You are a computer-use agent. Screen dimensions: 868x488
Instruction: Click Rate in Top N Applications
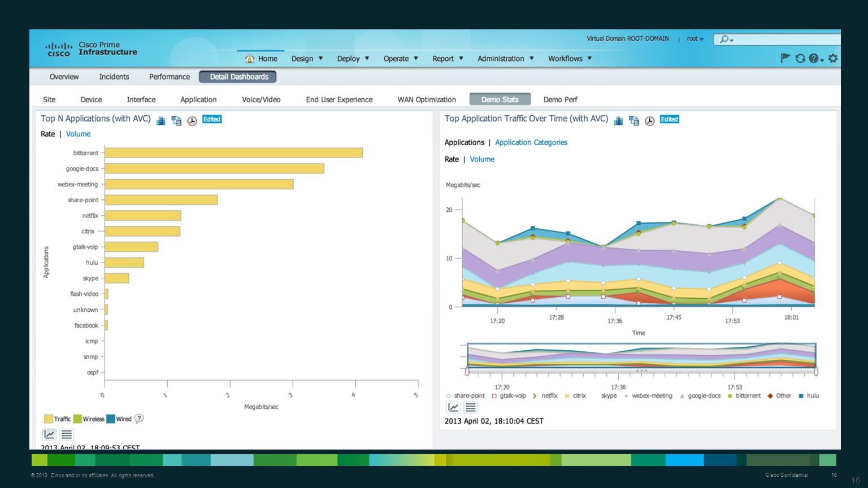click(x=47, y=134)
